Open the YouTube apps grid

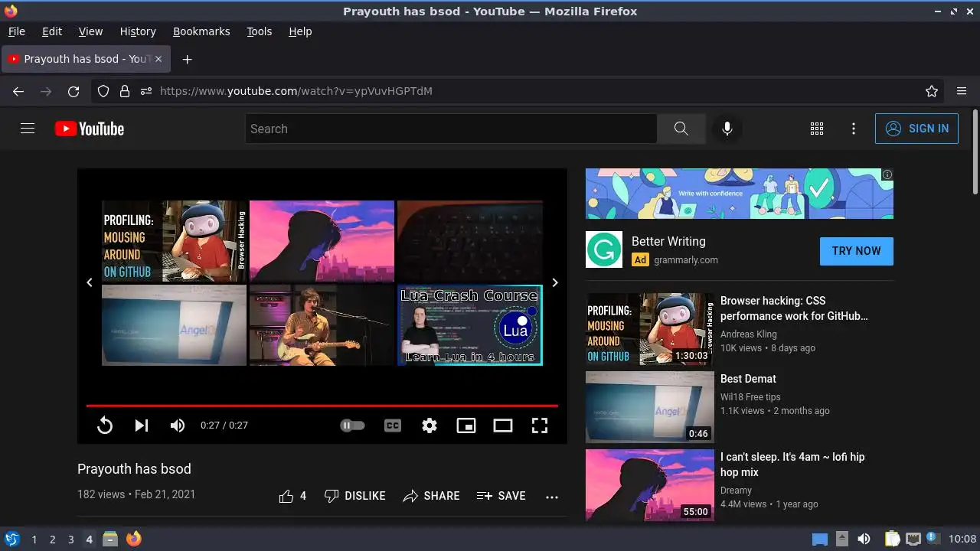[817, 129]
